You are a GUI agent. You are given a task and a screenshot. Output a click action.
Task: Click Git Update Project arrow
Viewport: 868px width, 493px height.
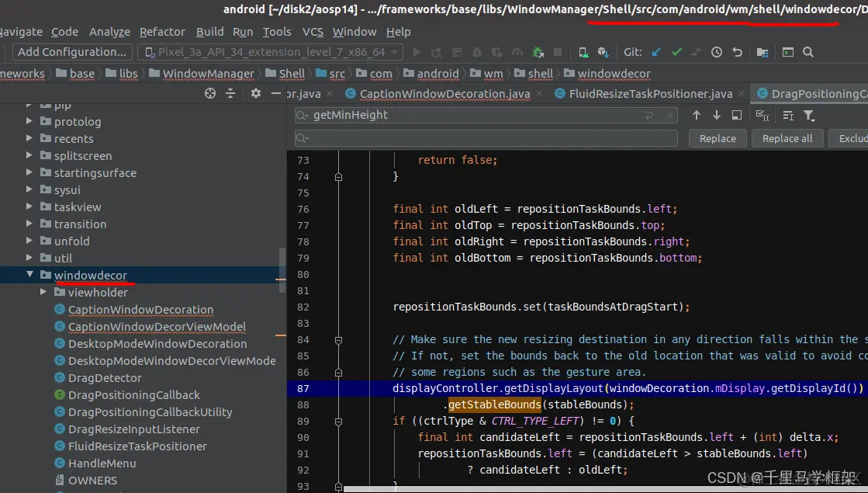[656, 52]
